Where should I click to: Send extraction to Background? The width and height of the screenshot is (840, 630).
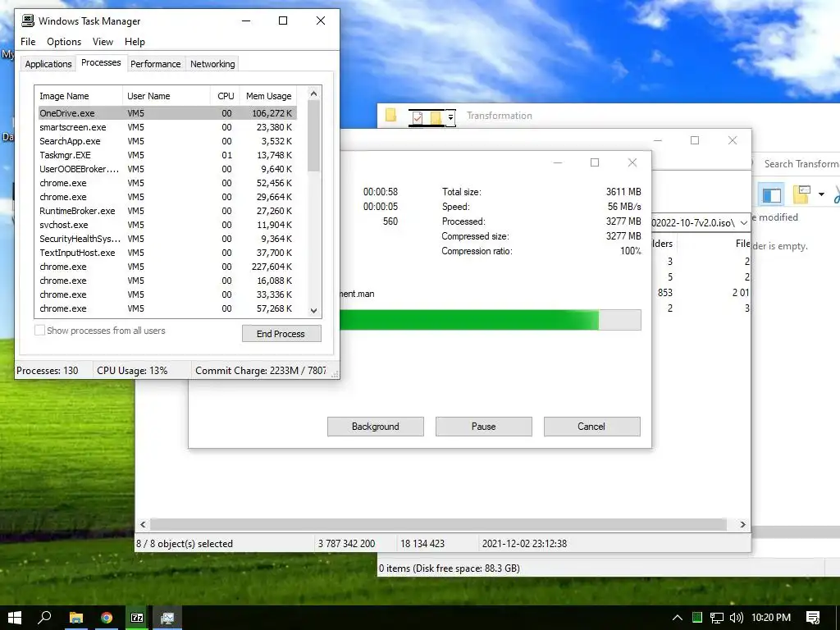376,427
